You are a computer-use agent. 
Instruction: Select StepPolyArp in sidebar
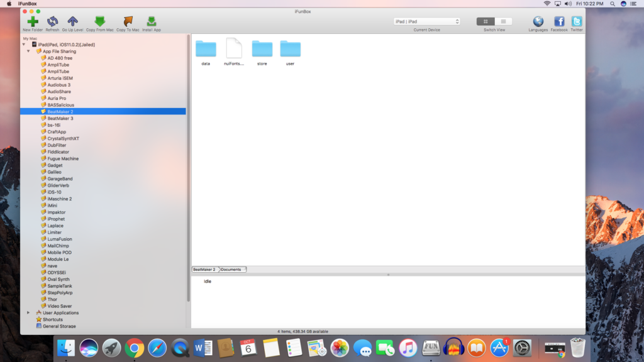coord(60,293)
